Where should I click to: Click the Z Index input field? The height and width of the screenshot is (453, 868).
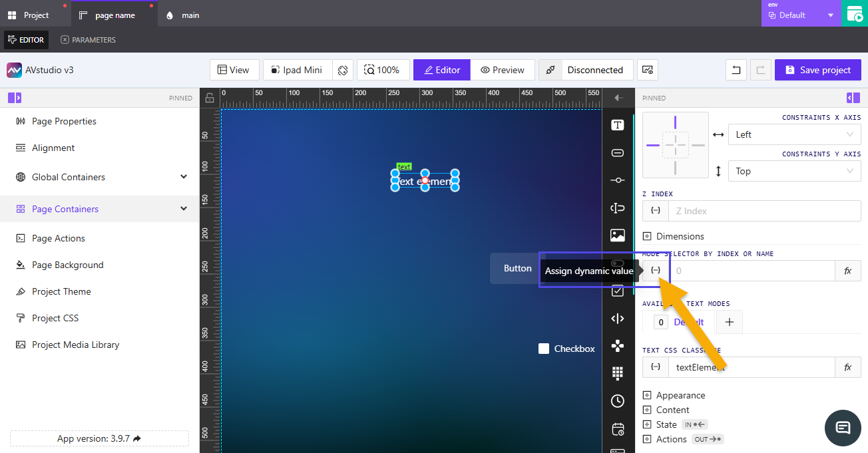(x=764, y=211)
